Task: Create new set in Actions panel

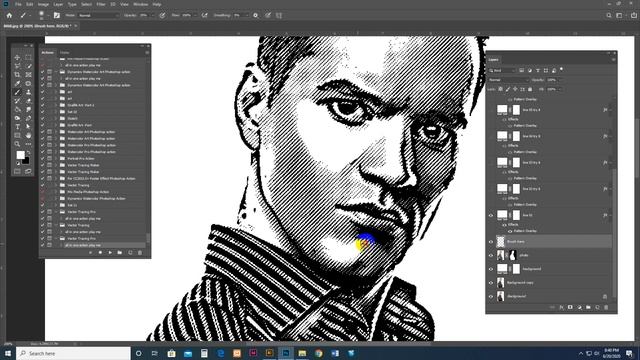Action: [120, 253]
